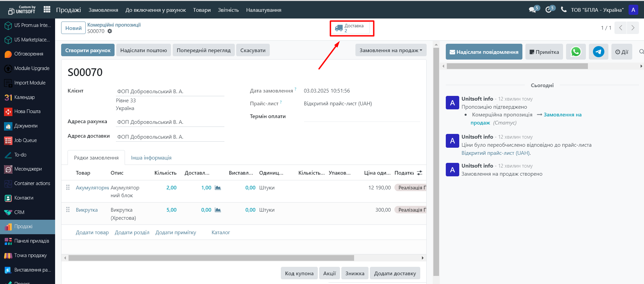Open the Клієнт field dropdown

pyautogui.click(x=170, y=92)
